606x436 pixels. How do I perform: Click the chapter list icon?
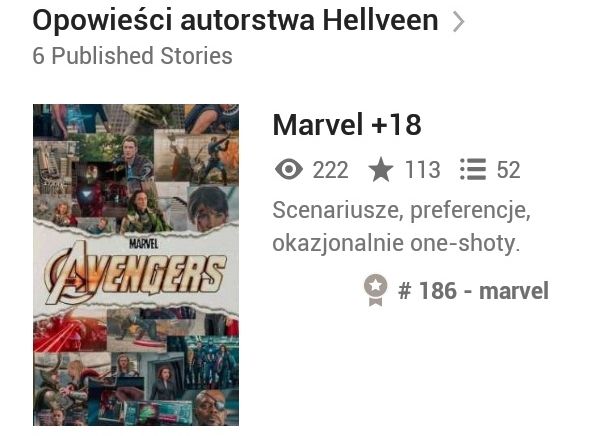pyautogui.click(x=473, y=169)
